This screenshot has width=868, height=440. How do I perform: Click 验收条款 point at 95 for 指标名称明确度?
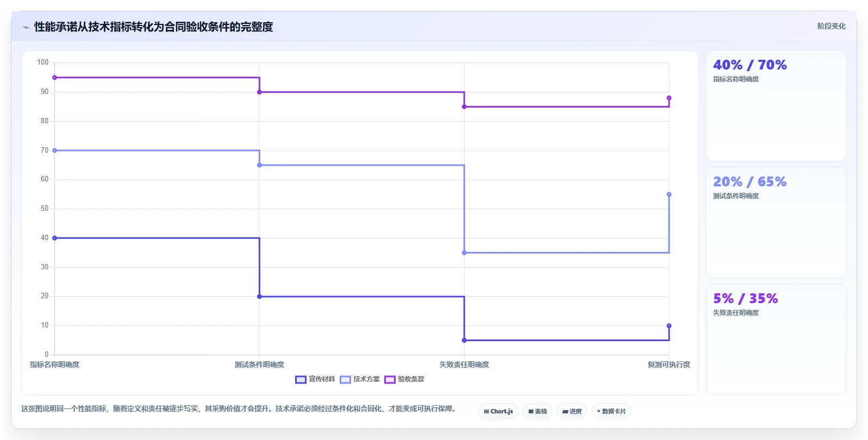click(54, 78)
